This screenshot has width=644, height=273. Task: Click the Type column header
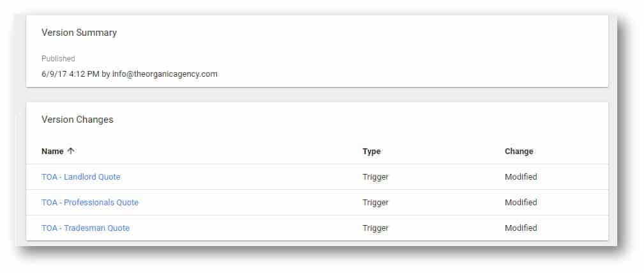tap(371, 152)
